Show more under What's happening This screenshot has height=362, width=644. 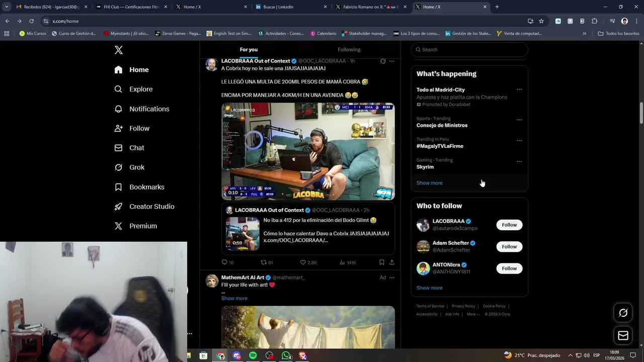point(430,183)
